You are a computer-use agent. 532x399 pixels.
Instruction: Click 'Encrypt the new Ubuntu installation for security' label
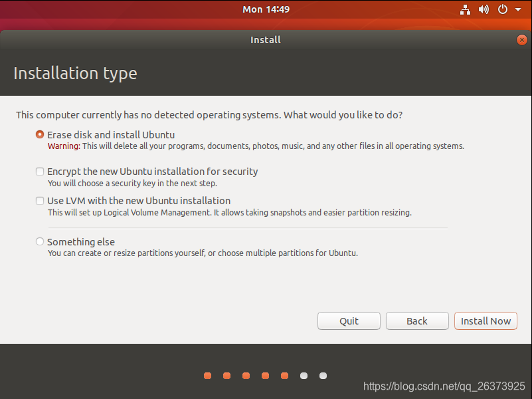tap(152, 172)
